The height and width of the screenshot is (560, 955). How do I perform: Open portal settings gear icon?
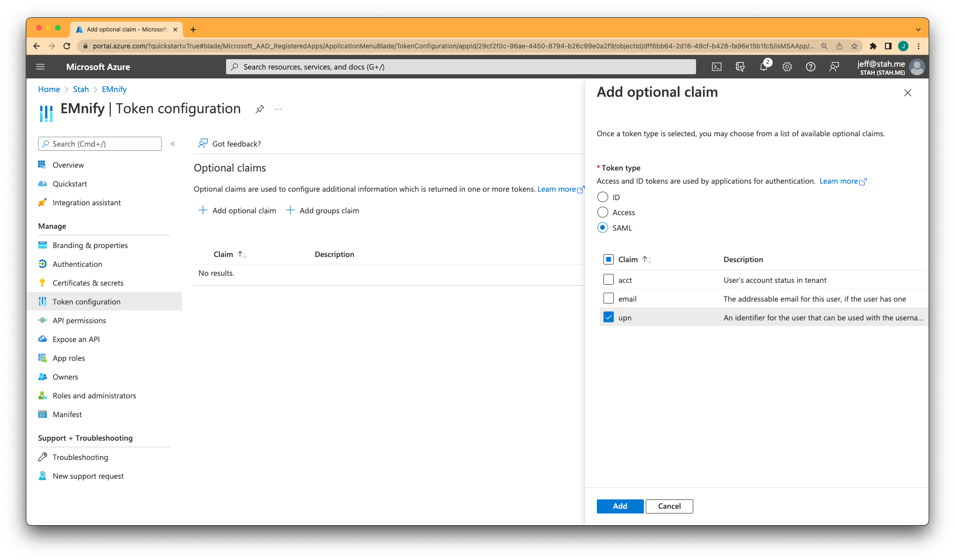(787, 67)
